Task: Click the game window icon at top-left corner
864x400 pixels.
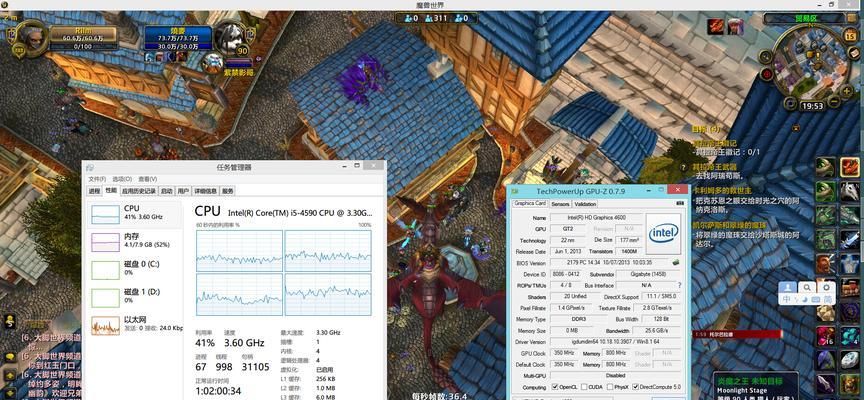Action: [x=4, y=5]
